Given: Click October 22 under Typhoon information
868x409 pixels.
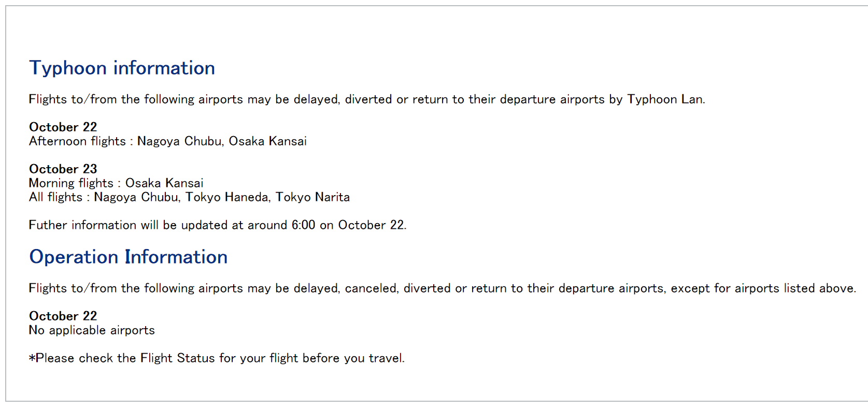Looking at the screenshot, I should coord(63,127).
